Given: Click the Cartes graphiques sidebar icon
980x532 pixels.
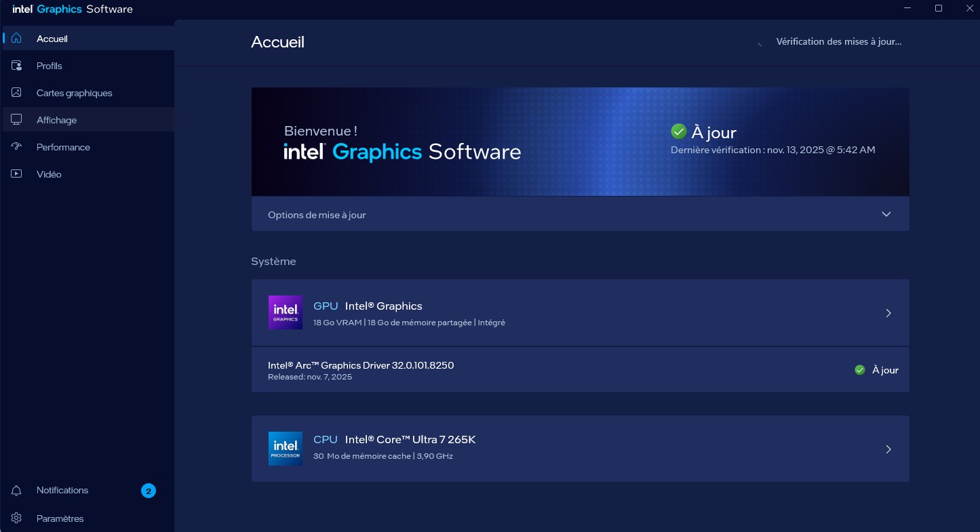Looking at the screenshot, I should [16, 93].
